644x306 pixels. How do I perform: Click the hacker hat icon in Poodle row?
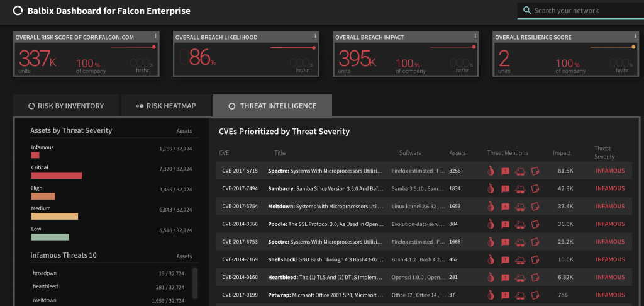(x=520, y=224)
